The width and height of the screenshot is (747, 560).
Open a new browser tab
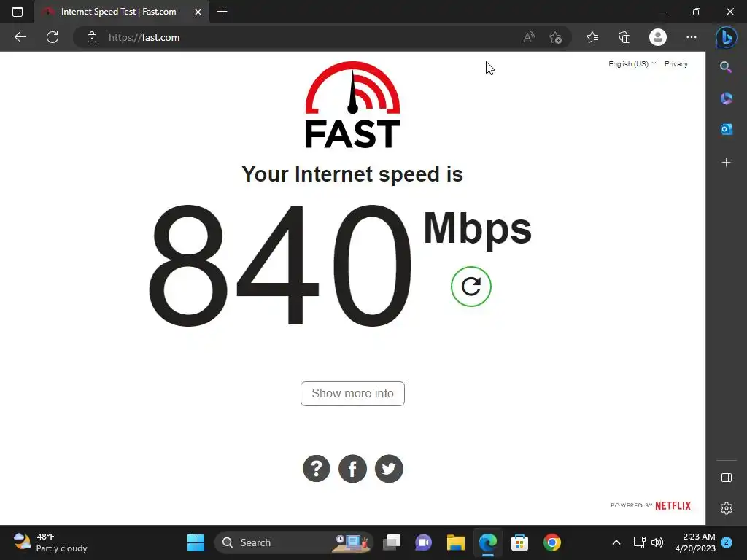tap(222, 12)
